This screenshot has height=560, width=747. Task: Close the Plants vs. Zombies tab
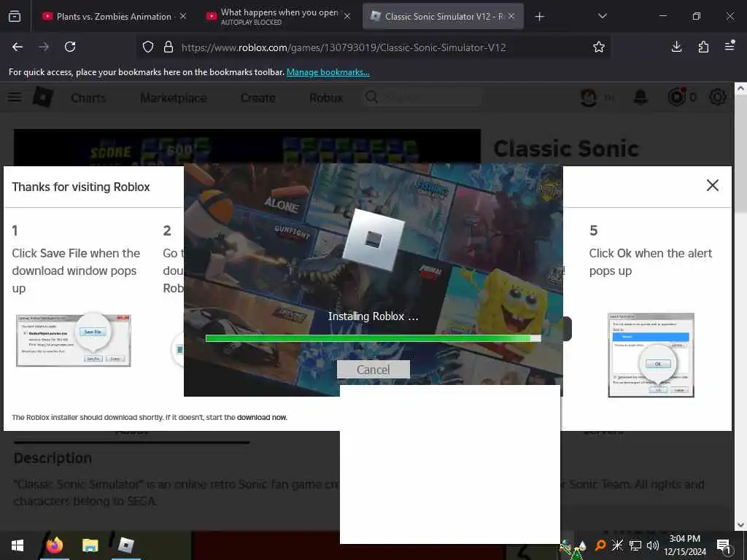183,16
